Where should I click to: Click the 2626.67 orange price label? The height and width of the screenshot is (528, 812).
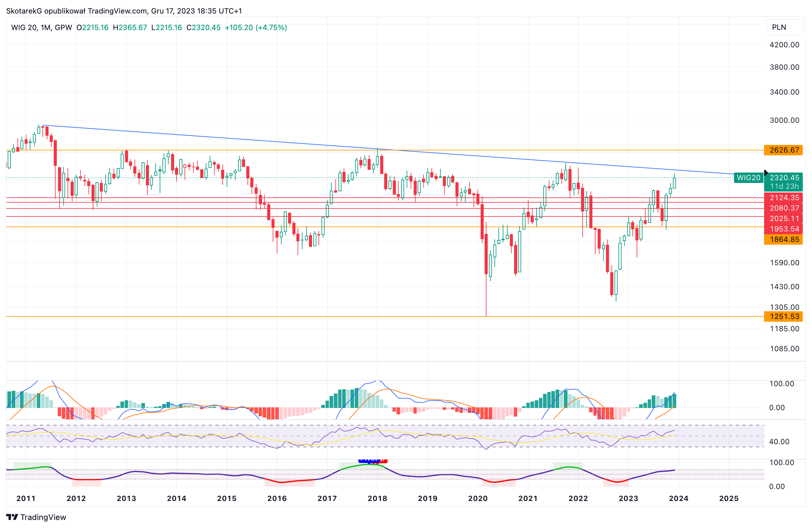click(783, 150)
